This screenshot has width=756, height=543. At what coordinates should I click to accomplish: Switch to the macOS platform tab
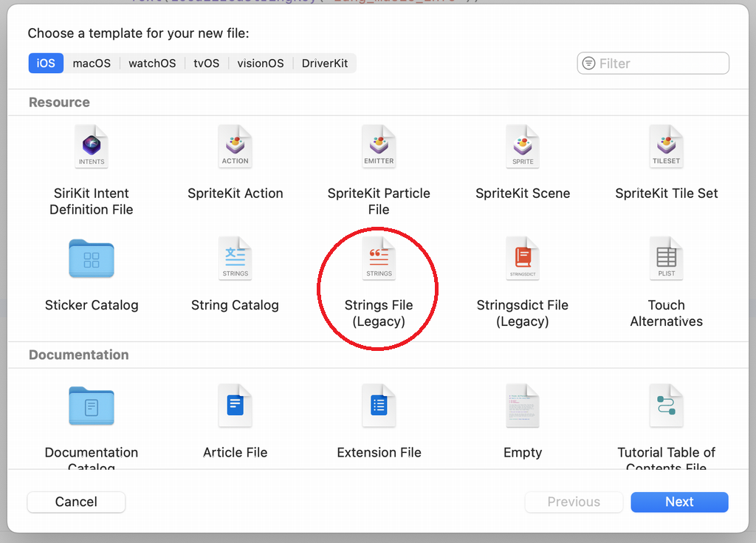click(x=92, y=64)
